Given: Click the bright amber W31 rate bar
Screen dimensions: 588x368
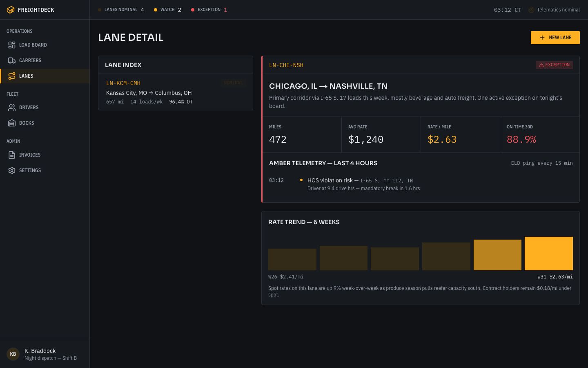Looking at the screenshot, I should [549, 254].
